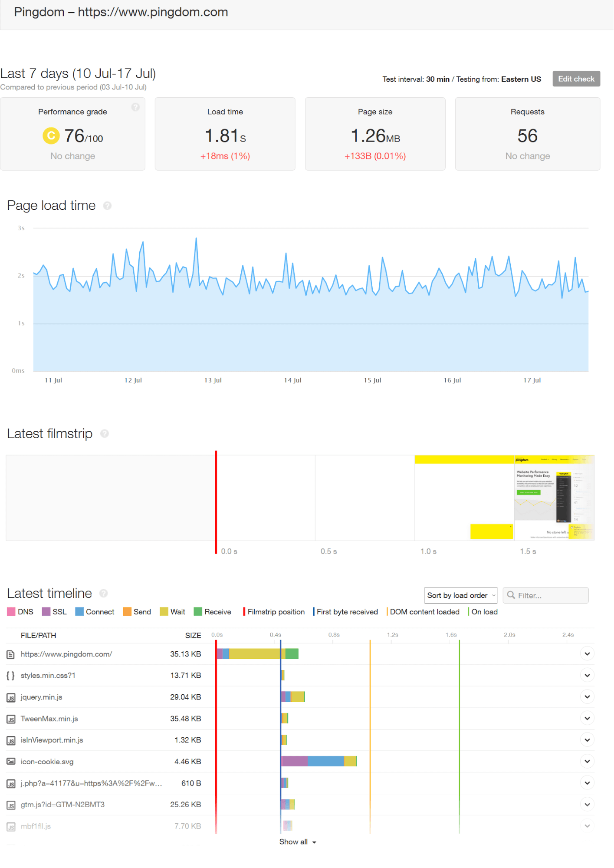The height and width of the screenshot is (868, 614).
Task: Click the Wait yellow legend swatch
Action: click(164, 612)
